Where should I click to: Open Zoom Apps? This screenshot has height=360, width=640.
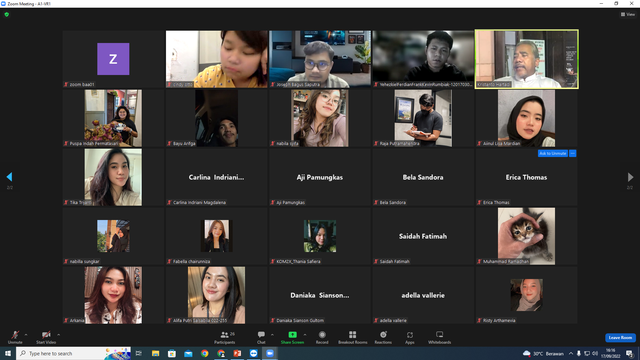click(410, 337)
